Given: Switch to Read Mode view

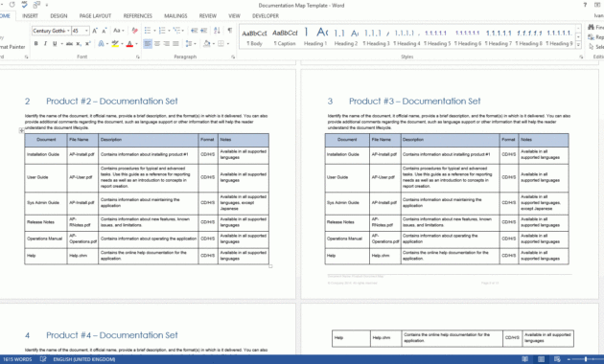Looking at the screenshot, I should click(525, 359).
